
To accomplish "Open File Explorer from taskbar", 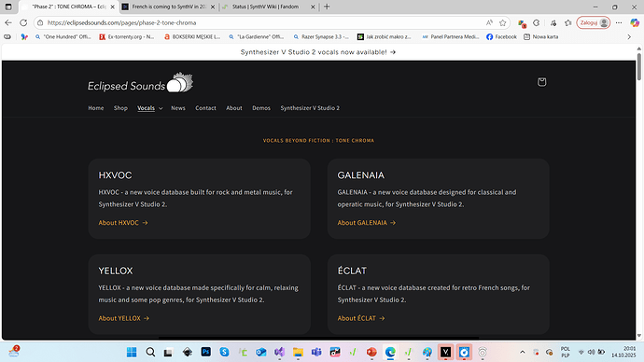I will click(x=298, y=352).
